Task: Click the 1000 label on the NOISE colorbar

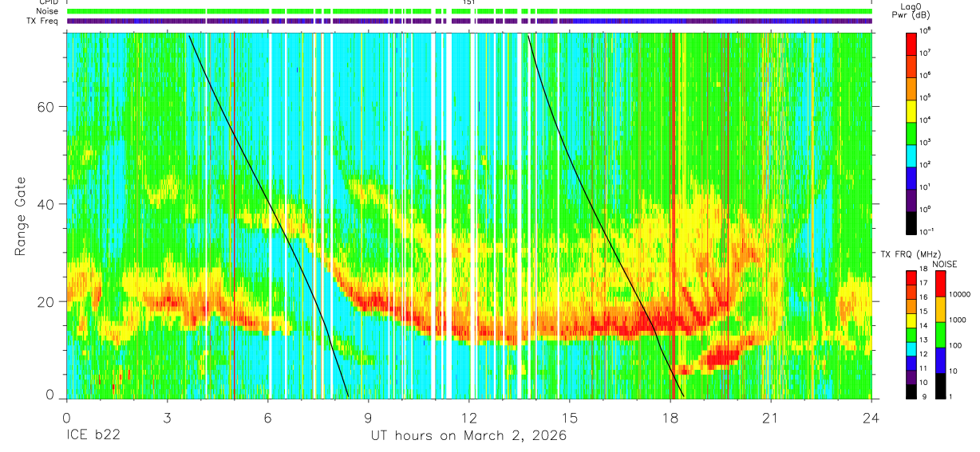Action: click(959, 320)
